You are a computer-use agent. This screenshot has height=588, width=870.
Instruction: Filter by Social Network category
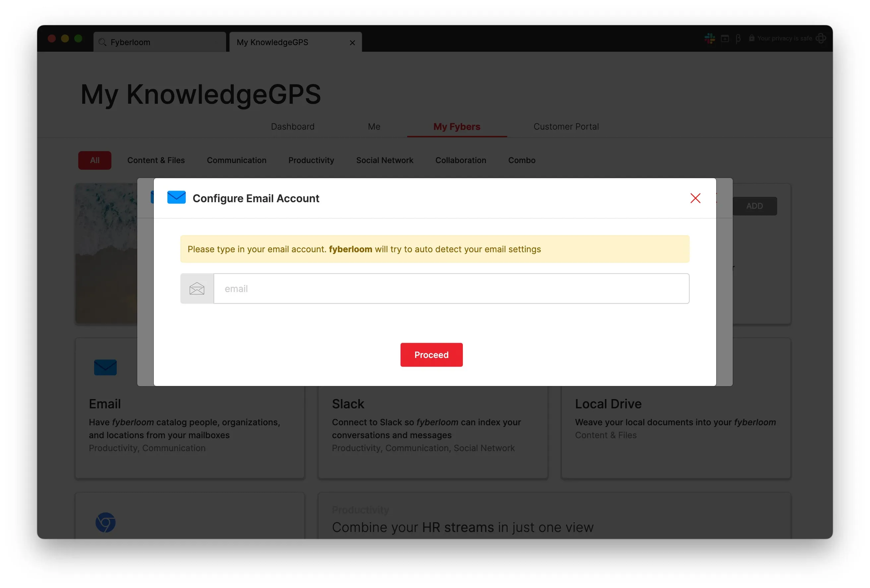[x=385, y=160]
